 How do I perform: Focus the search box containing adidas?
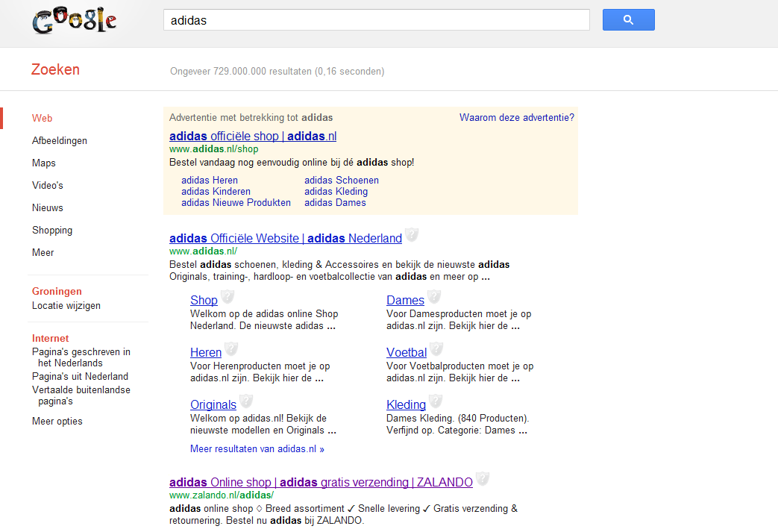tap(377, 20)
